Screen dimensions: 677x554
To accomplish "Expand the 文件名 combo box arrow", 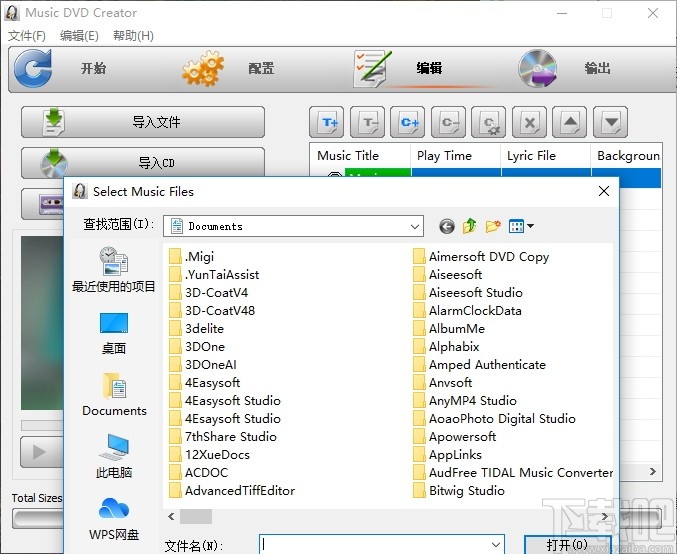I will 496,545.
